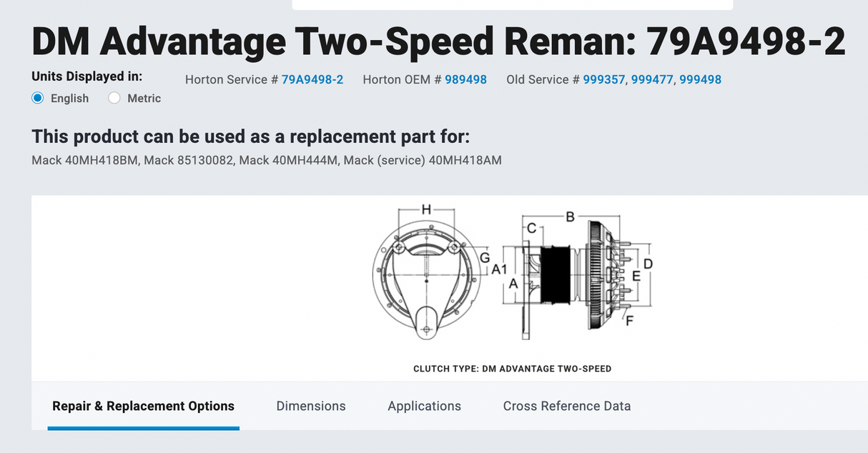
Task: Select the Metric units radio button
Action: (114, 99)
